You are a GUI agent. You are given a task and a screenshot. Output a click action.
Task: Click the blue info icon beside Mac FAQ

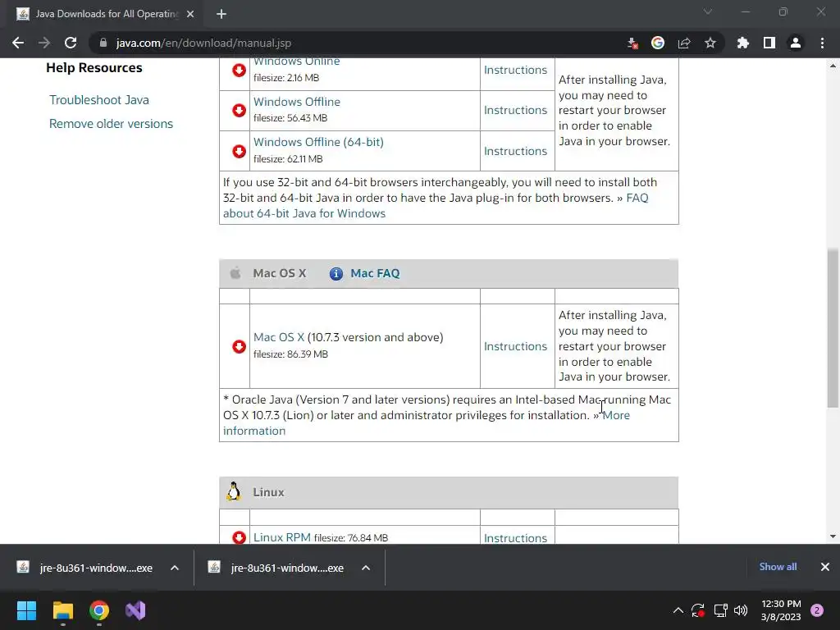(336, 274)
